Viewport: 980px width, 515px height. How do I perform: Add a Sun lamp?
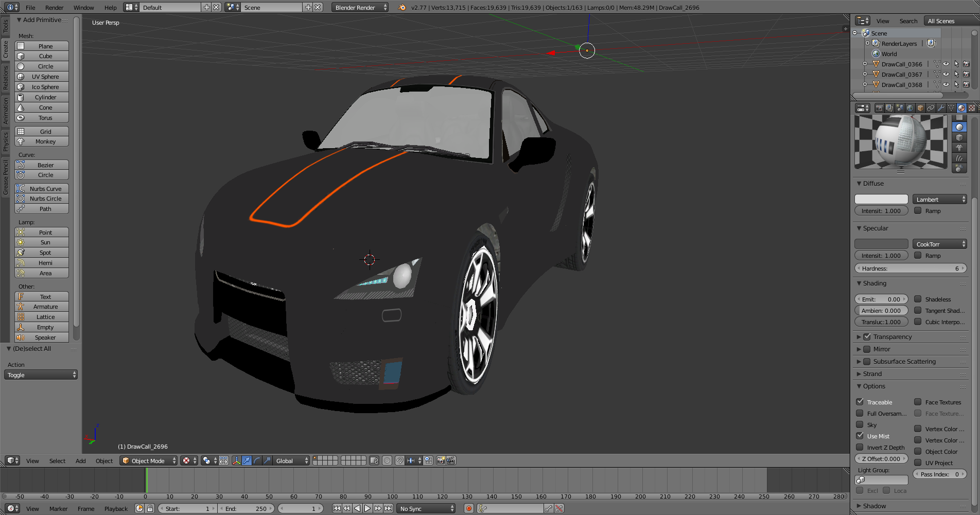(42, 242)
